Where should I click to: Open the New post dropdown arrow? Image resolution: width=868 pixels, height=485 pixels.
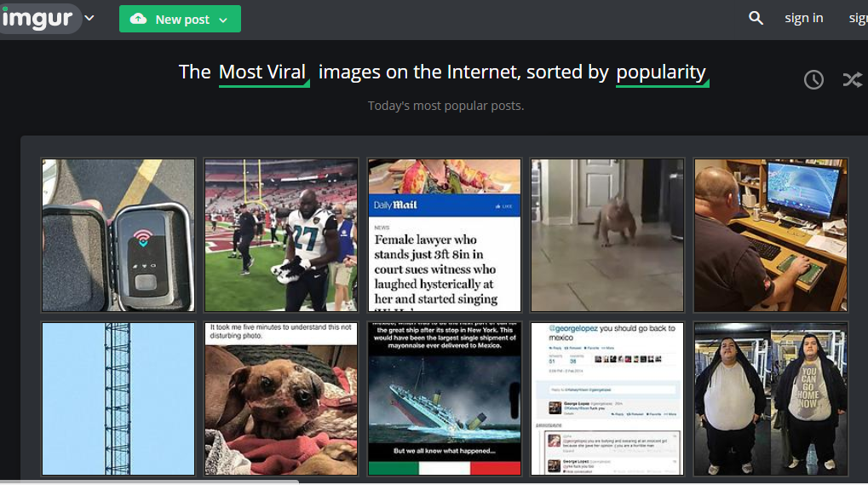pos(223,20)
